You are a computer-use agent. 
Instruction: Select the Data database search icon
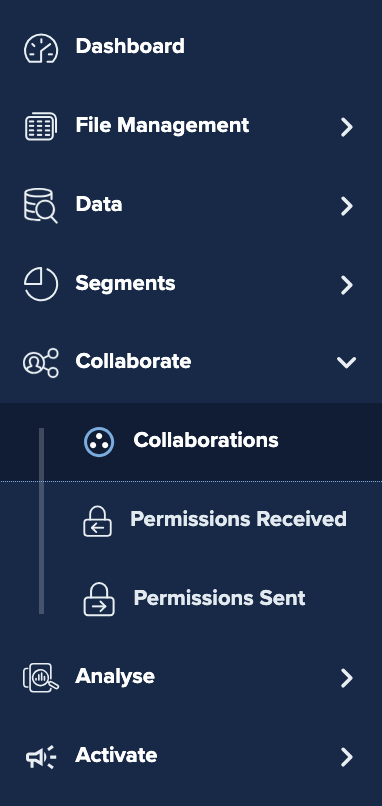click(x=41, y=206)
